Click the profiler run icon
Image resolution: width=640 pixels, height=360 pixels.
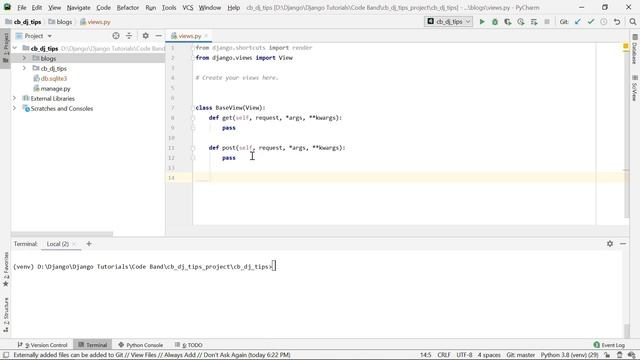(x=521, y=22)
